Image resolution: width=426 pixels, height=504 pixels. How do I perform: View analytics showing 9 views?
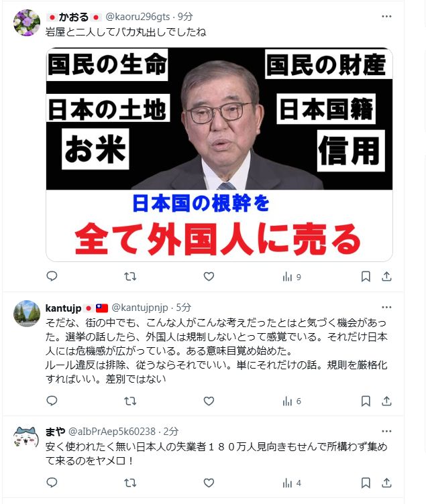(x=292, y=277)
